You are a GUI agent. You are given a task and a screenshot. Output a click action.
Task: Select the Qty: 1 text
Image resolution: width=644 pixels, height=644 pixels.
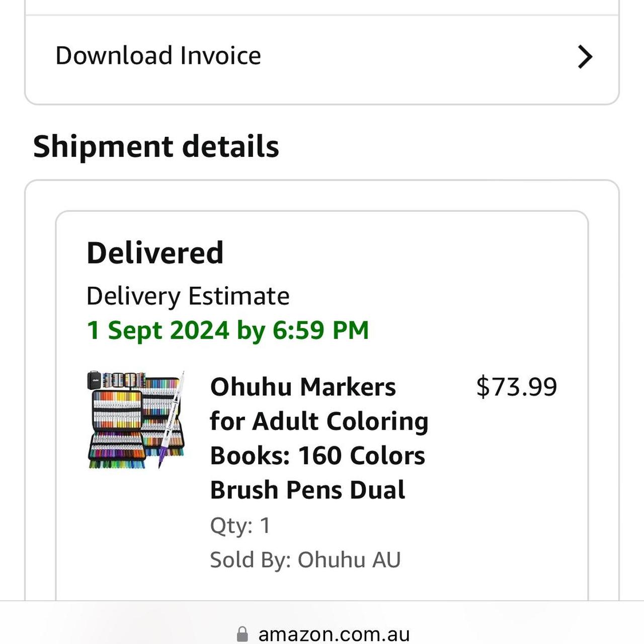click(240, 526)
